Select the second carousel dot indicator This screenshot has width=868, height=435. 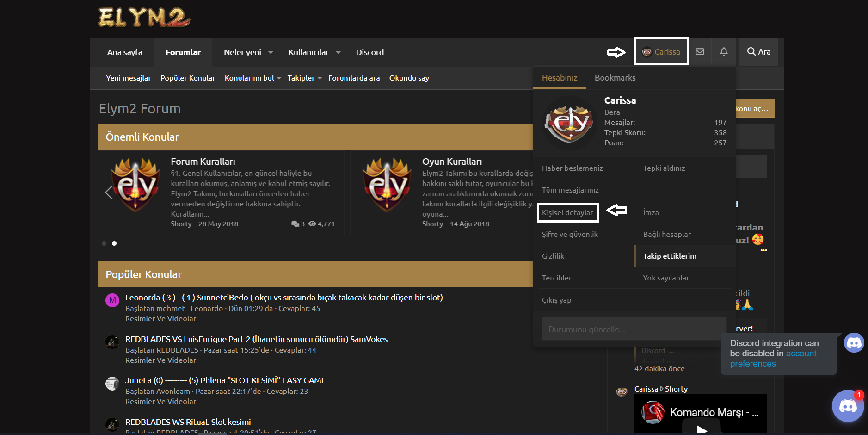[x=114, y=243]
